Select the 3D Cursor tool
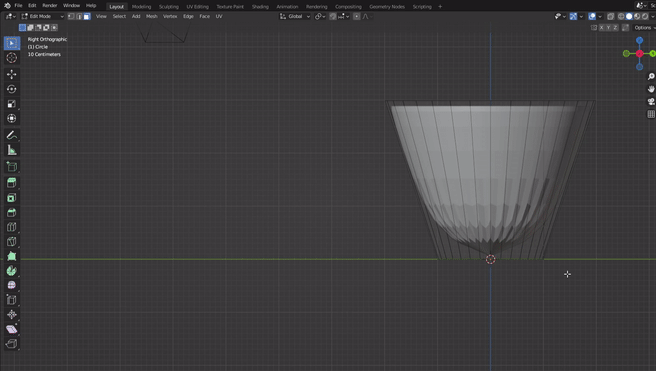Viewport: 656px width, 371px height. (x=12, y=58)
